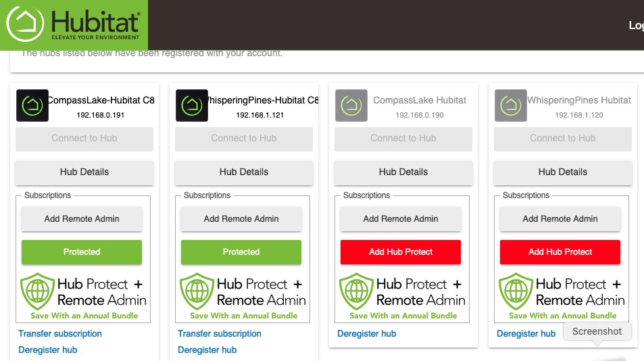Click the Screenshot tooltip button
644x361 pixels.
pos(597,331)
